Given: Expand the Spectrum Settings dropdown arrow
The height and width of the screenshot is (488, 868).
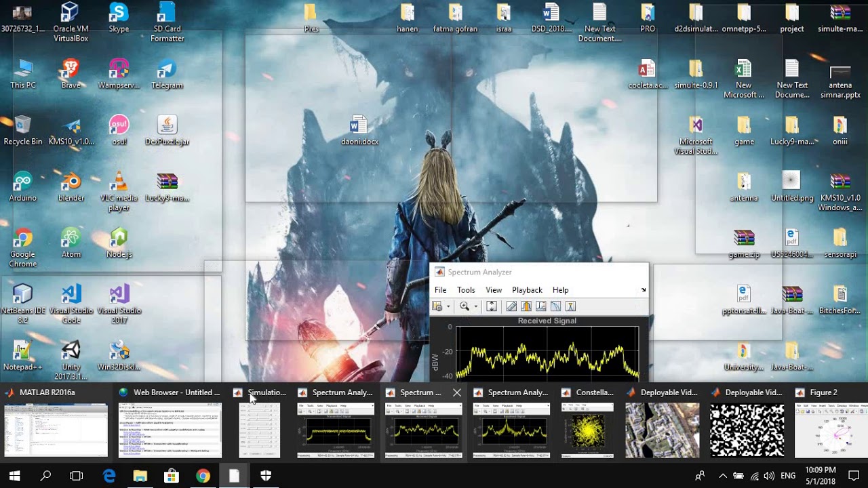Looking at the screenshot, I should pos(448,306).
